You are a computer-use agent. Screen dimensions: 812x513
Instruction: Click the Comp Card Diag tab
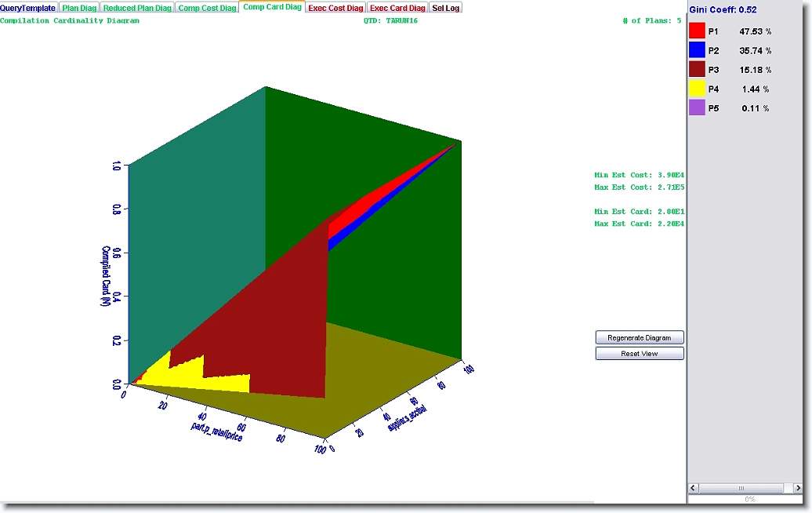[x=272, y=7]
